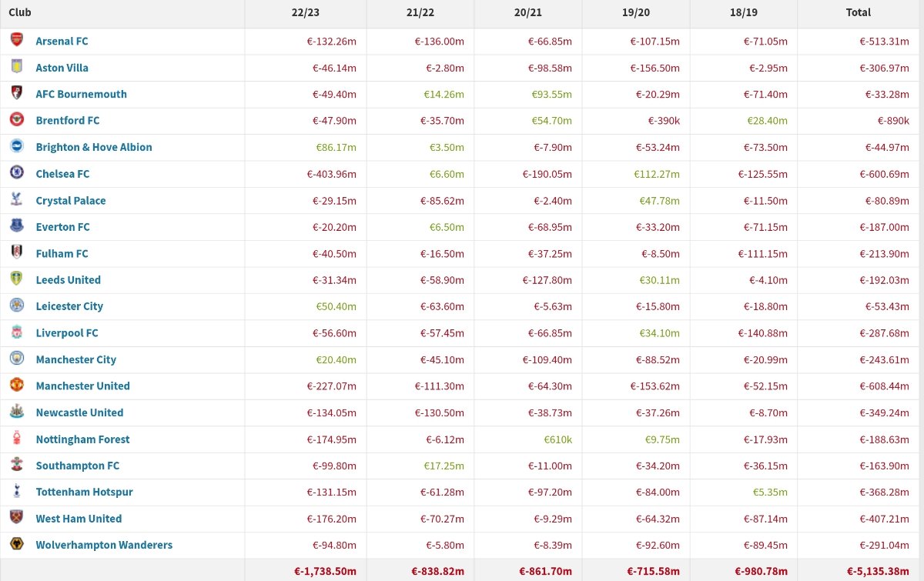The height and width of the screenshot is (581, 924).
Task: Select Manchester United total €-608.44m
Action: [885, 386]
